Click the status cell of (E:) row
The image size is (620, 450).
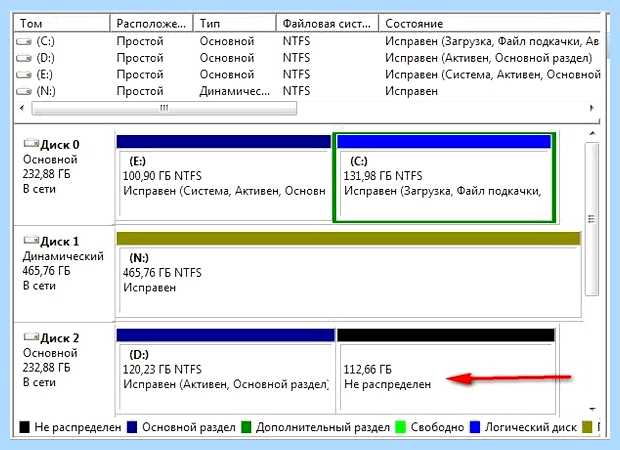(x=493, y=75)
